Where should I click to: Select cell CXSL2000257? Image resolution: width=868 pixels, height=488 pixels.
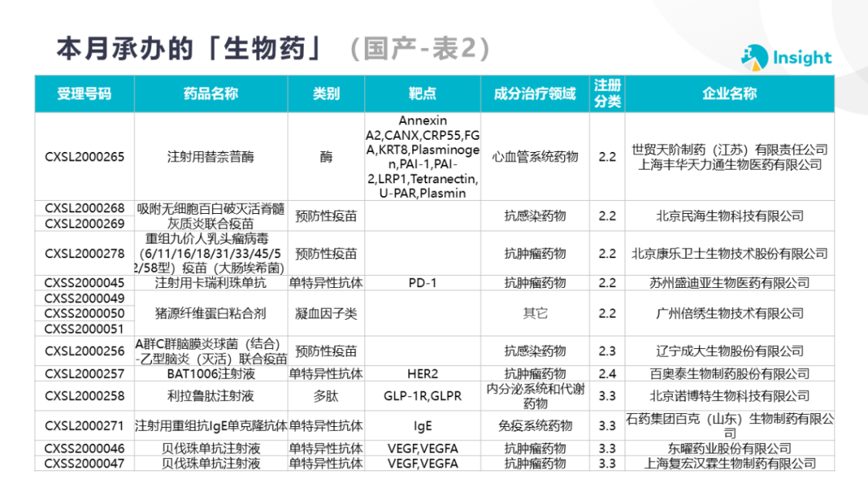84,374
